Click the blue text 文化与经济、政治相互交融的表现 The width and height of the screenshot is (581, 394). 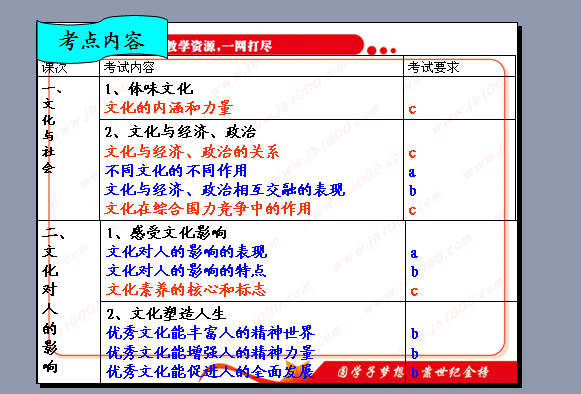tap(225, 190)
